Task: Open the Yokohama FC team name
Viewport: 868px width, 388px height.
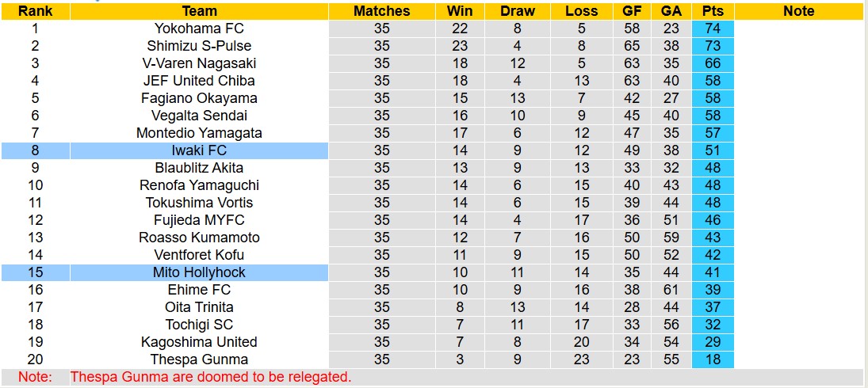Action: [199, 29]
